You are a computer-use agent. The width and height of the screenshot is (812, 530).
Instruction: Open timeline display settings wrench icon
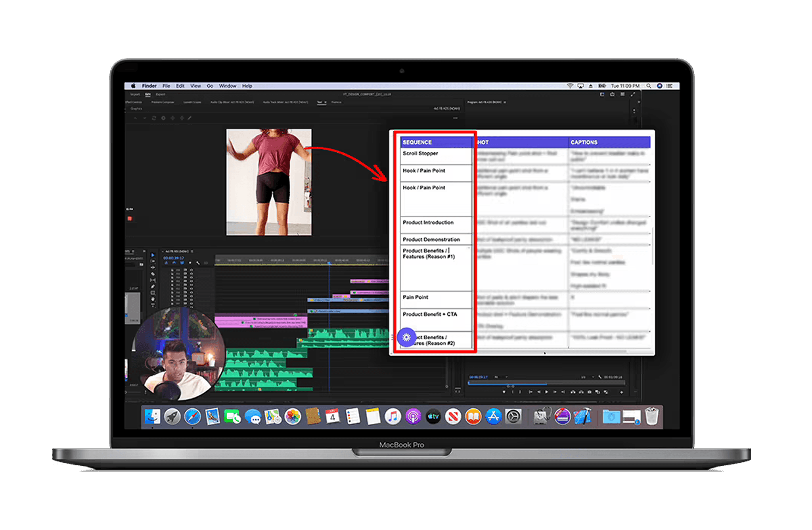(x=198, y=263)
